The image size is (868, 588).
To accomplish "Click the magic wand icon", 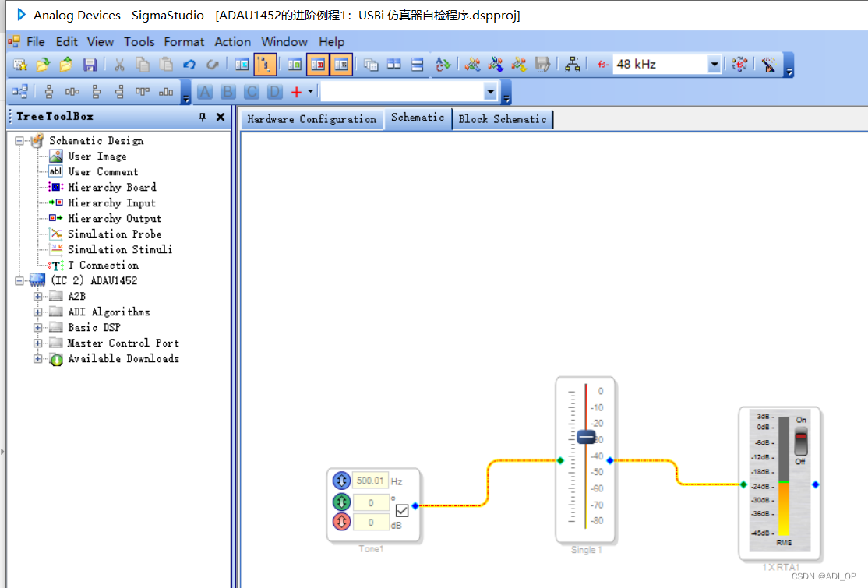I will [768, 65].
